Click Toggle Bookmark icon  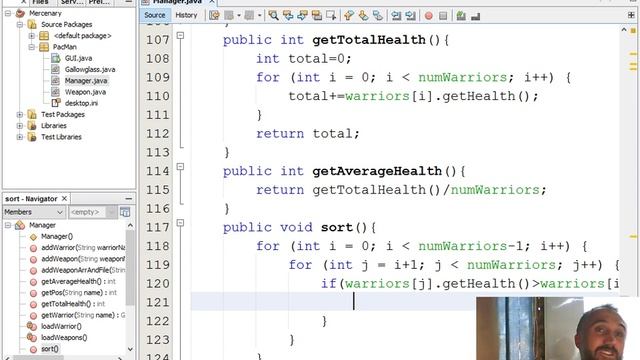coord(378,16)
